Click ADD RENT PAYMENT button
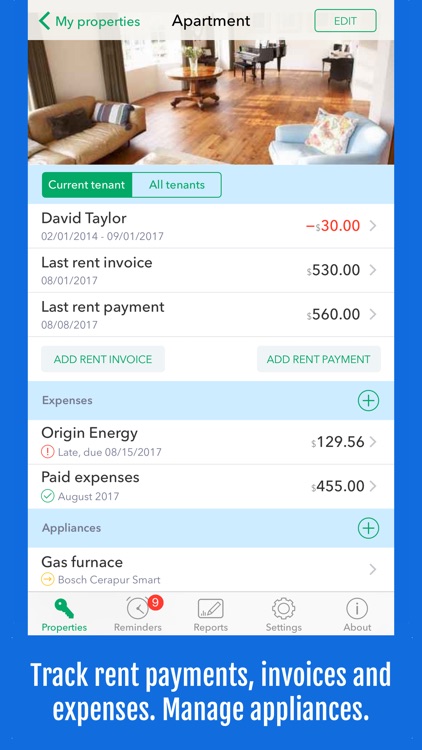422x750 pixels. click(x=319, y=359)
